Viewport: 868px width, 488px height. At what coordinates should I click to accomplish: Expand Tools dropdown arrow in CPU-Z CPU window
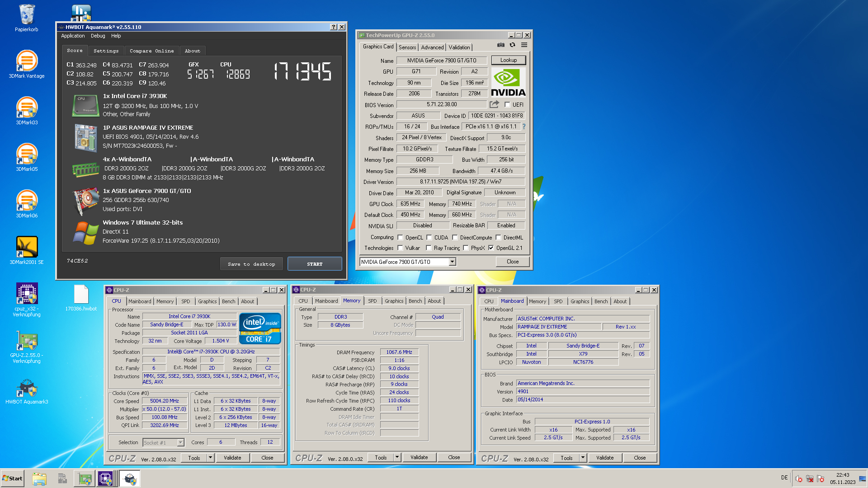210,458
